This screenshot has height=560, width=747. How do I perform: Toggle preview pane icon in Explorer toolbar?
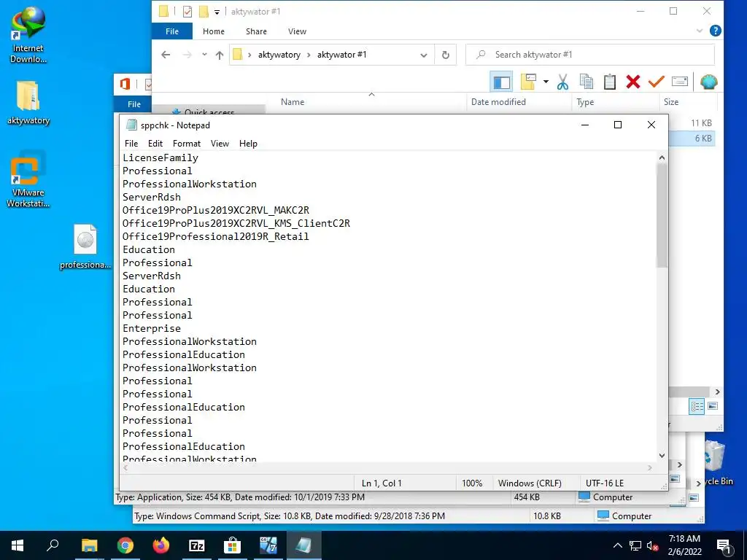501,82
